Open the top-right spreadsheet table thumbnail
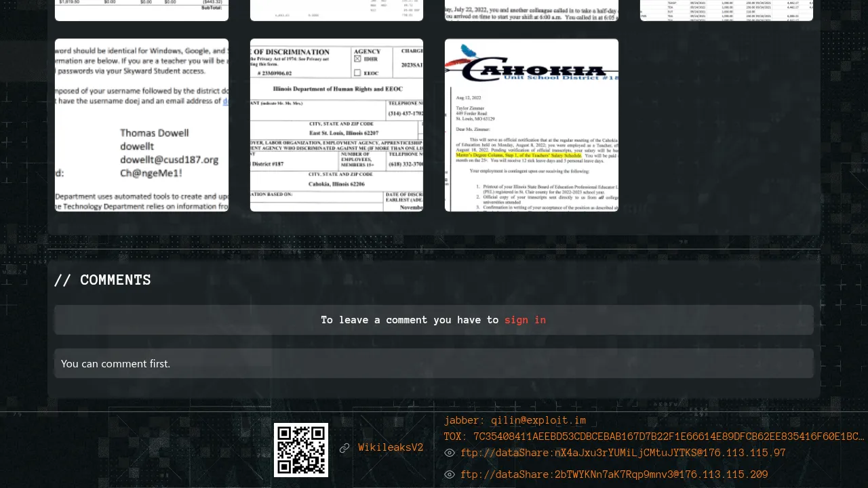Image resolution: width=868 pixels, height=488 pixels. (726, 9)
